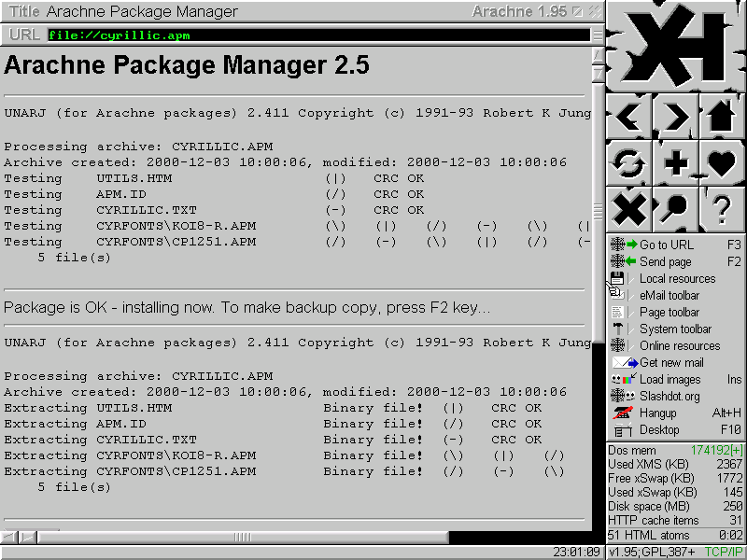
Task: Click the clock showing 23:01:09
Action: click(x=576, y=553)
